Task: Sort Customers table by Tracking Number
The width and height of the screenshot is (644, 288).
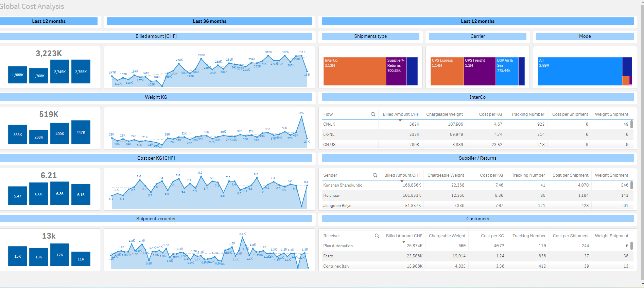Action: (529, 236)
